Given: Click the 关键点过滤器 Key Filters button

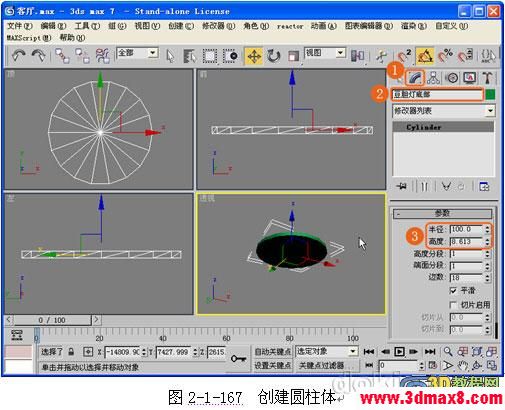Looking at the screenshot, I should [326, 365].
